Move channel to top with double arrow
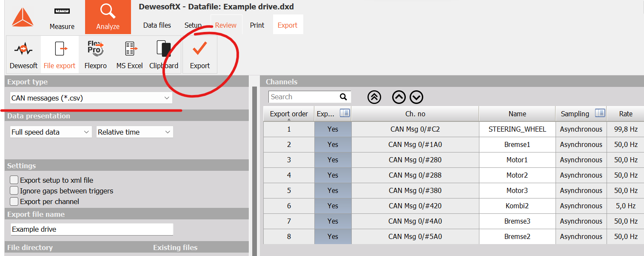The width and height of the screenshot is (644, 256). coord(374,98)
